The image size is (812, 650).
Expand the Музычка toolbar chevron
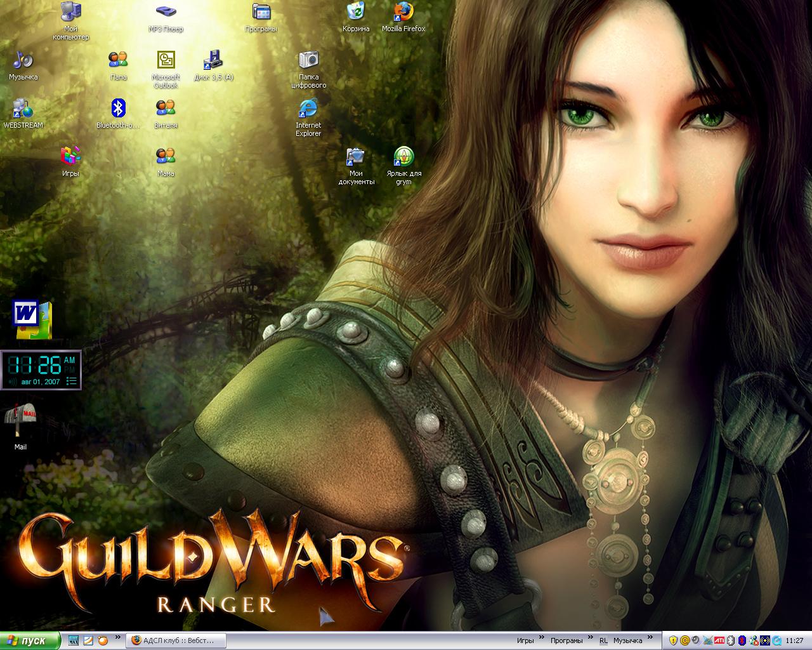click(650, 637)
